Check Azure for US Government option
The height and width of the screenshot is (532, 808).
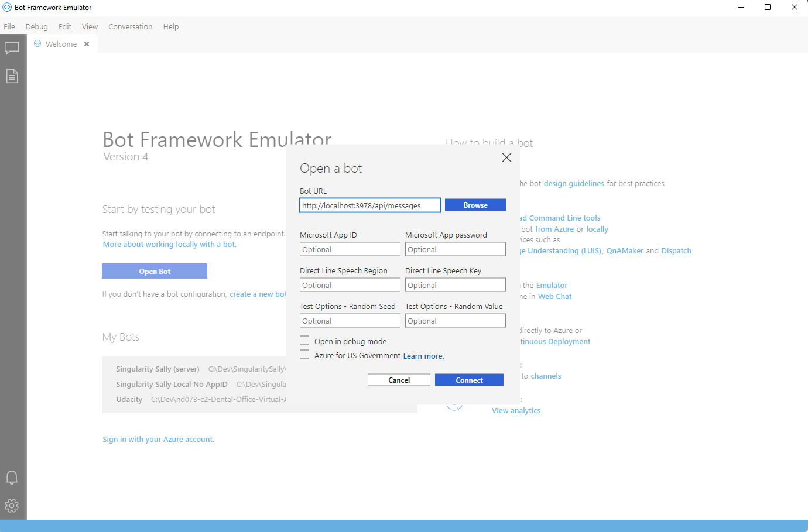(304, 355)
